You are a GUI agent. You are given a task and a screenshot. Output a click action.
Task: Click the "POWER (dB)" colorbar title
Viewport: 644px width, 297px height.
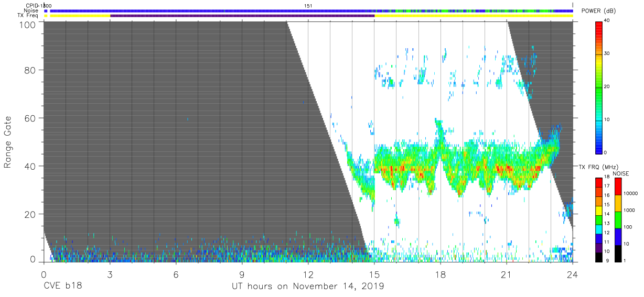click(x=598, y=11)
